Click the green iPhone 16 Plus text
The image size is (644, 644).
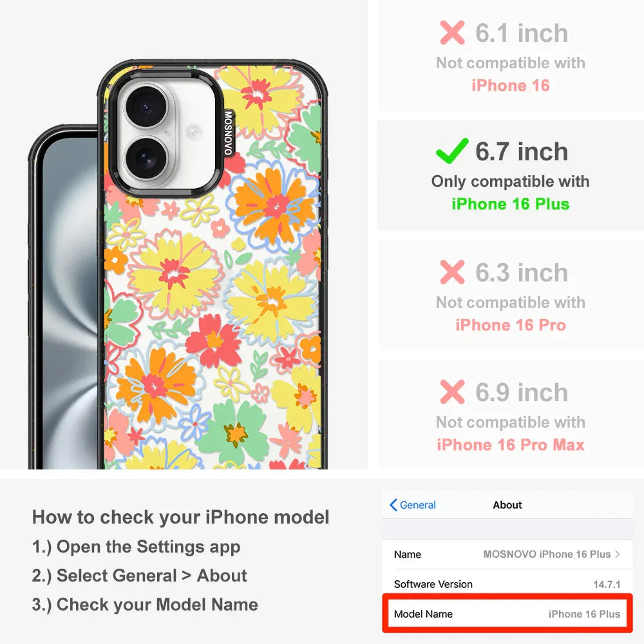coord(511,204)
